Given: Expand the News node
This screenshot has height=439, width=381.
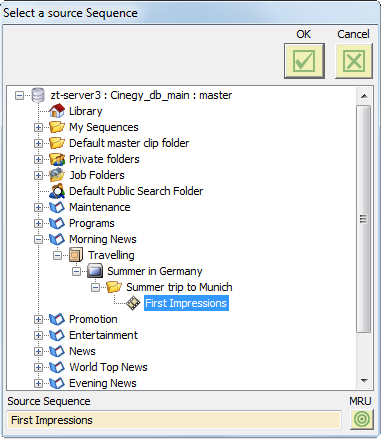Looking at the screenshot, I should click(x=38, y=351).
